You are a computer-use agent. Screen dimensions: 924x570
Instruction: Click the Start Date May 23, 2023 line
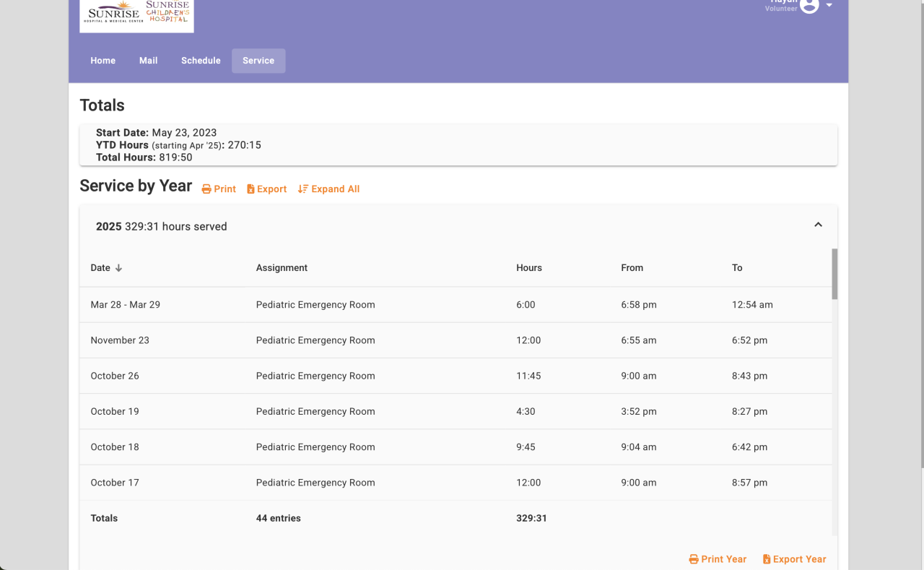coord(157,133)
